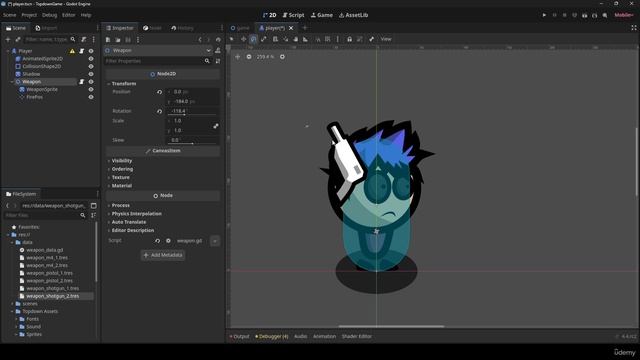
Task: Toggle FirePos visibility
Action: click(91, 97)
